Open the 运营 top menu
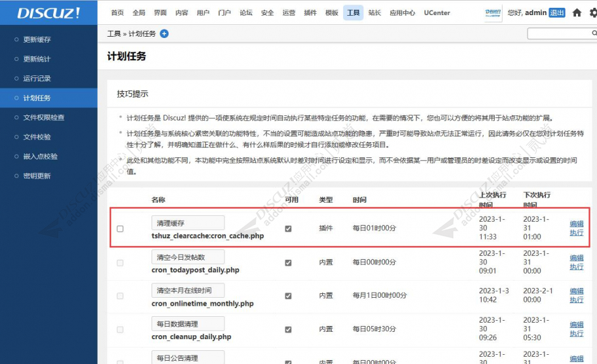This screenshot has height=364, width=597. 289,12
